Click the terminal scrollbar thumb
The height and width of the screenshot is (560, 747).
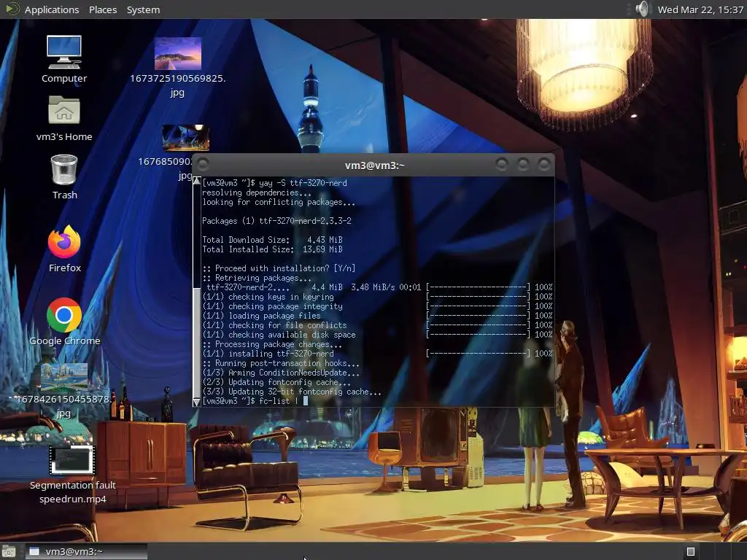196,343
